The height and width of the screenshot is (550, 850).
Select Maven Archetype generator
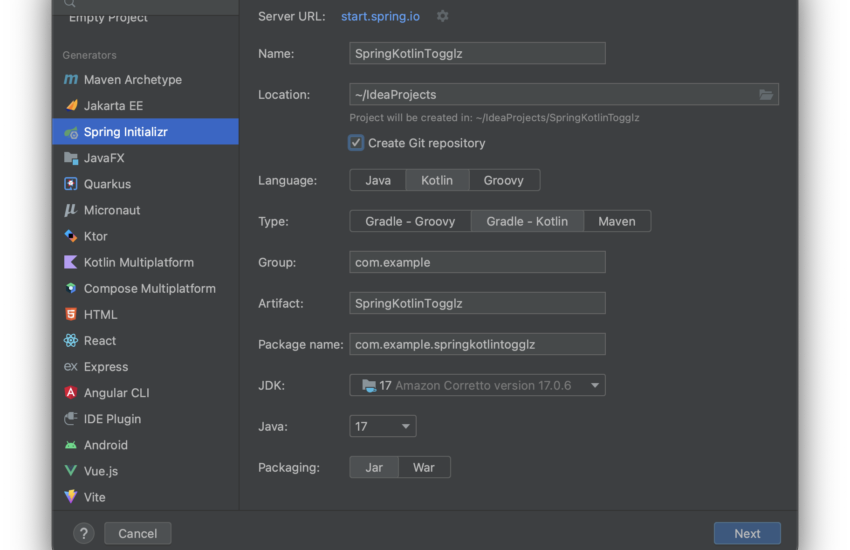145,80
